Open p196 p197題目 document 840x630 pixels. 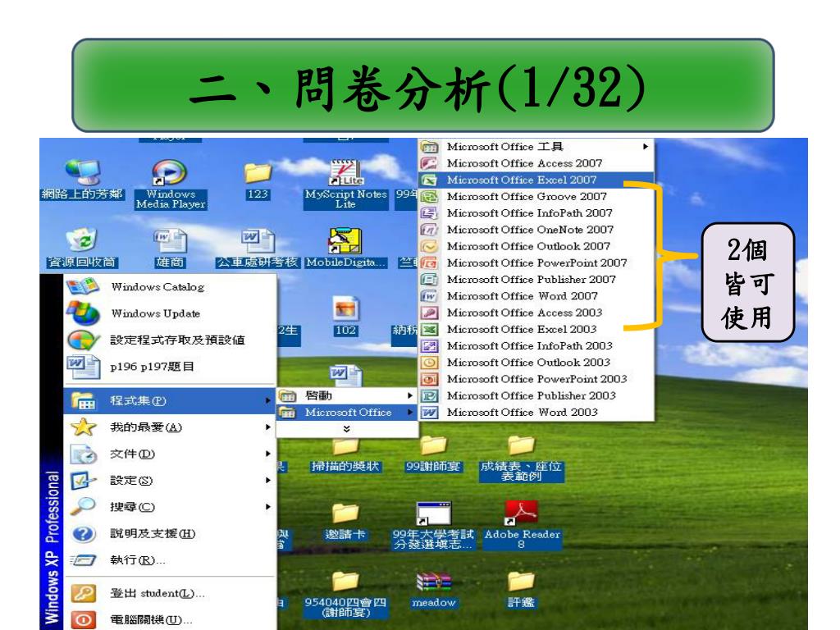170,367
